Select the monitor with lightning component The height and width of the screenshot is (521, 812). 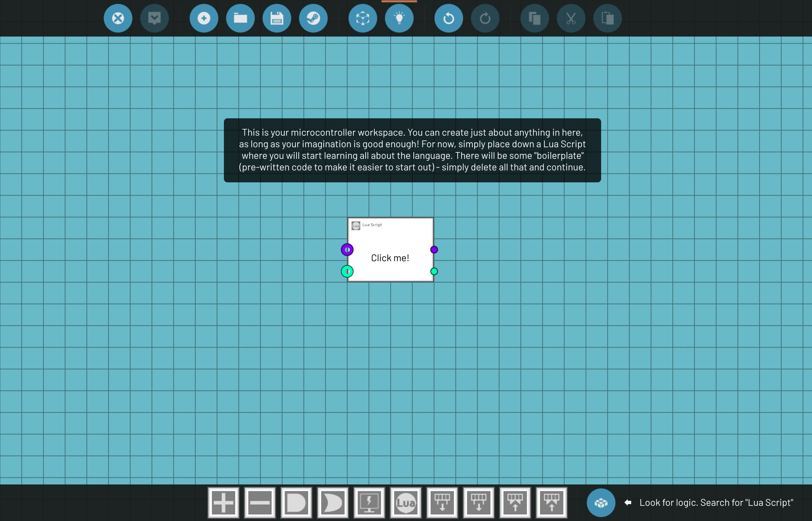click(369, 503)
